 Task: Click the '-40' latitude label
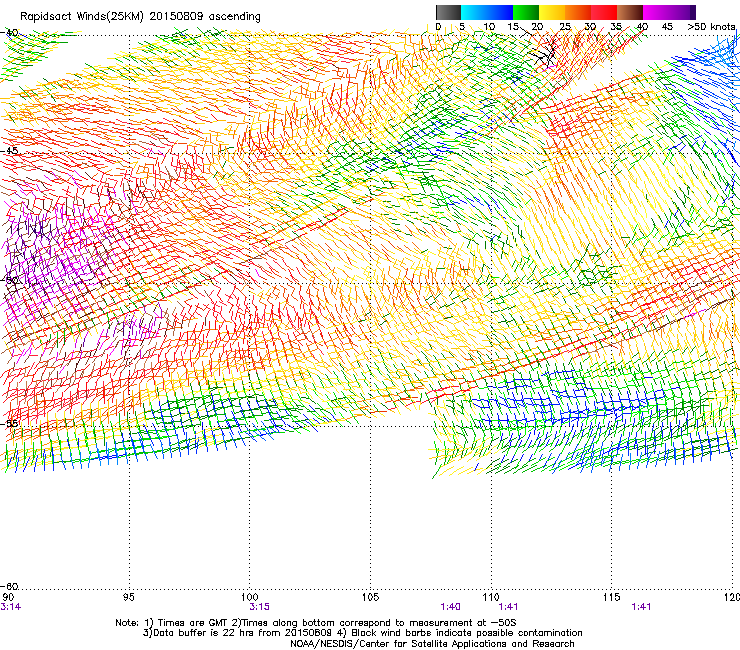9,33
